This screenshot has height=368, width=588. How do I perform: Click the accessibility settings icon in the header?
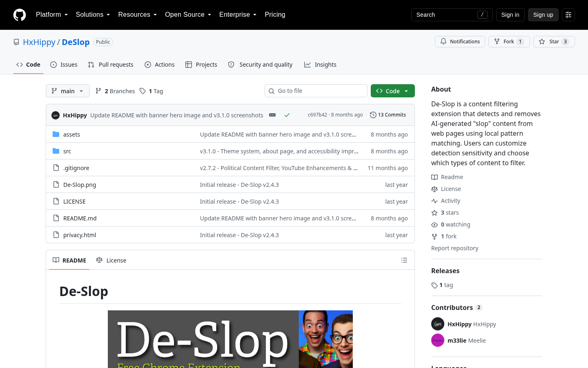click(568, 15)
